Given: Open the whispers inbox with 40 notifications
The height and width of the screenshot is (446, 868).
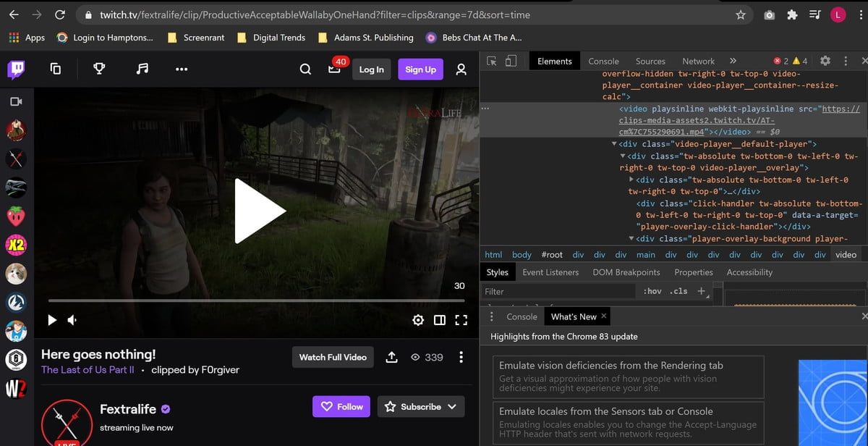Looking at the screenshot, I should point(335,69).
